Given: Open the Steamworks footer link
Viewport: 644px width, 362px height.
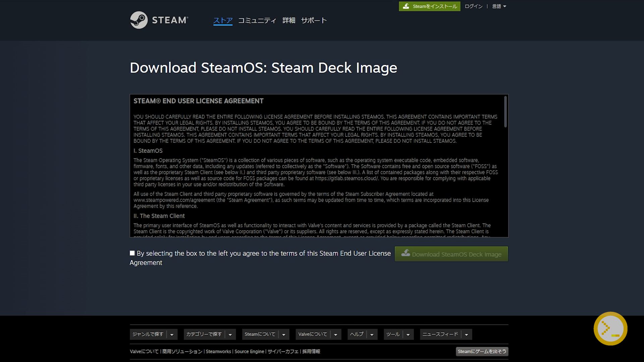Looking at the screenshot, I should 218,352.
